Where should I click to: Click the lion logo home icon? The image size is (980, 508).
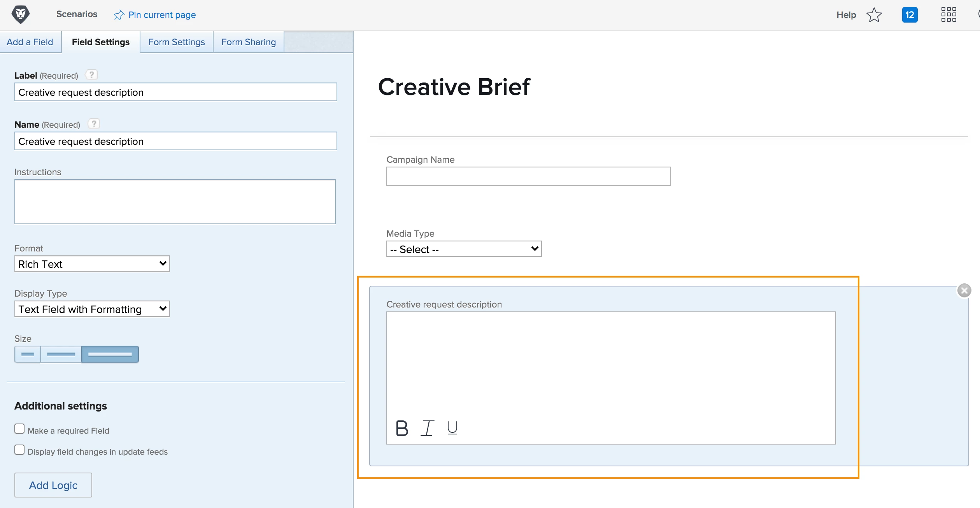(x=21, y=15)
